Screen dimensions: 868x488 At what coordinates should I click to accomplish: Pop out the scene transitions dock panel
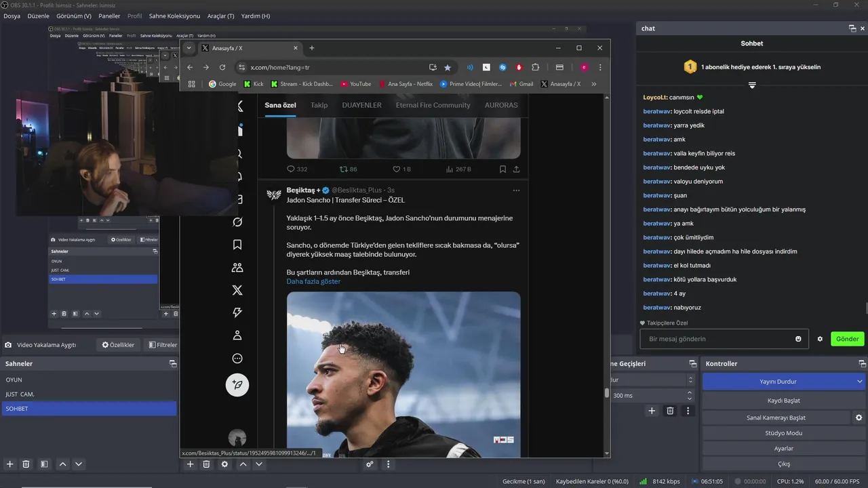tap(692, 364)
